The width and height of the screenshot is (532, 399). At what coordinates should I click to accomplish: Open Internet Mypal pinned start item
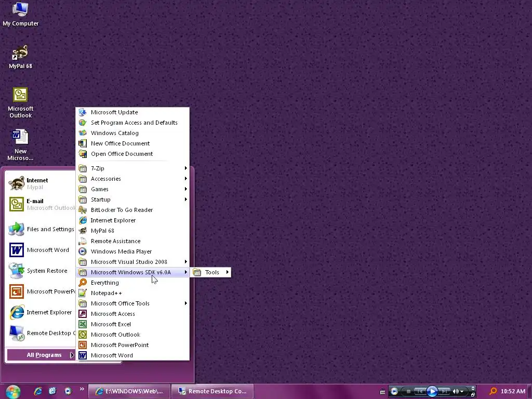click(41, 183)
